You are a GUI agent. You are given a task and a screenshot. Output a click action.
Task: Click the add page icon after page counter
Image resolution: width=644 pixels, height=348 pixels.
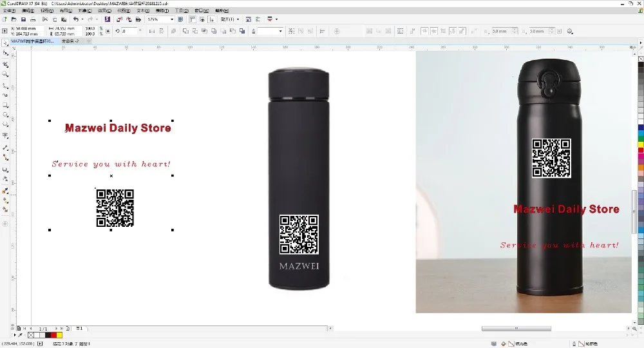point(68,329)
